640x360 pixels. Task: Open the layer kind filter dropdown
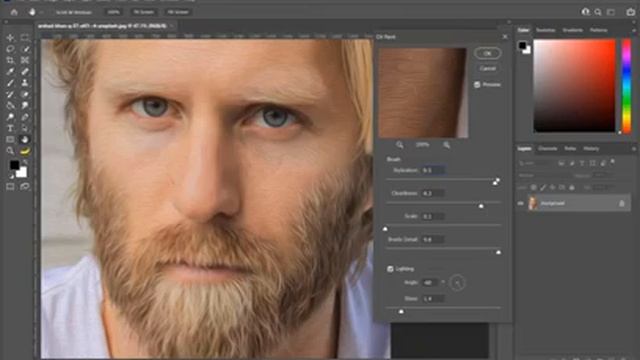[x=536, y=163]
